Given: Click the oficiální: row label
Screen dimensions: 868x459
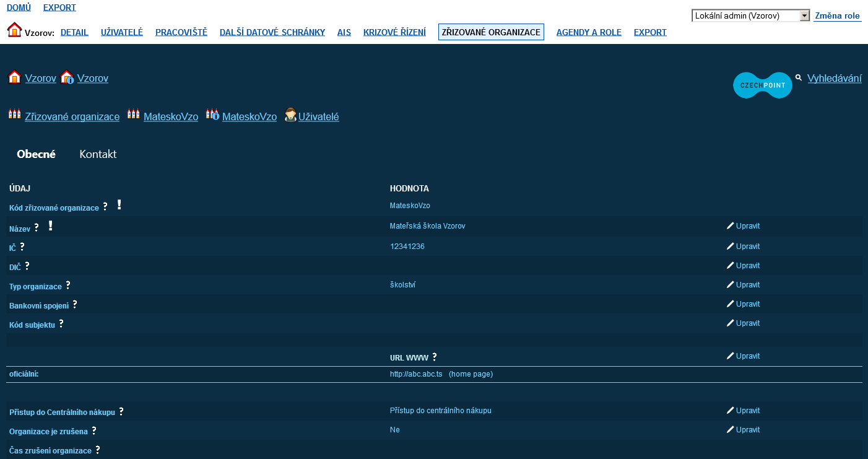Looking at the screenshot, I should click(24, 374).
